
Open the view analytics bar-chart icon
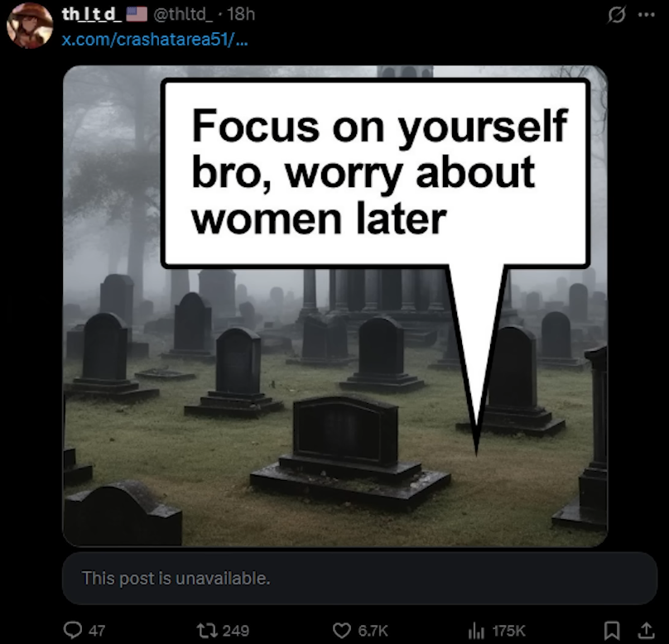(477, 631)
